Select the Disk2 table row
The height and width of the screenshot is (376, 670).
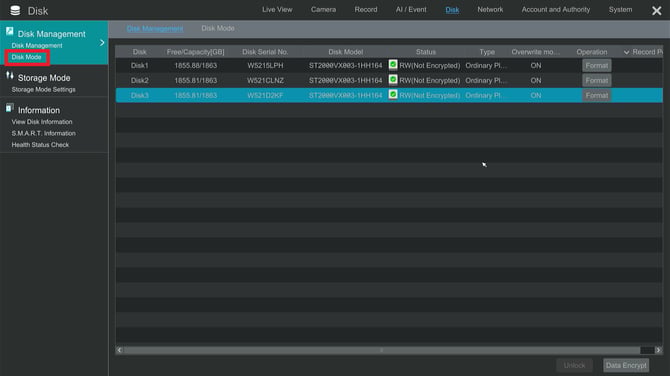point(389,80)
